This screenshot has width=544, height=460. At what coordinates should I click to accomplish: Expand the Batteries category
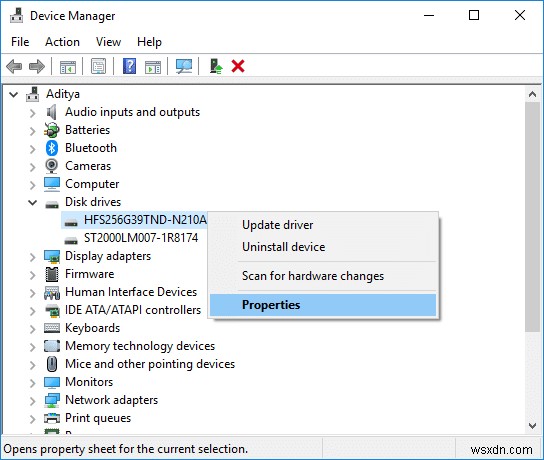point(32,131)
